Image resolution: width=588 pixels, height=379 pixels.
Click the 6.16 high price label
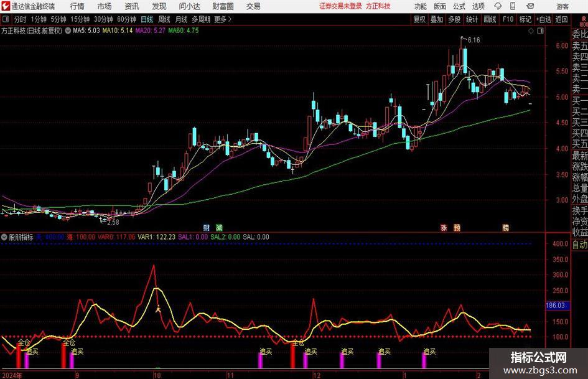pos(474,40)
